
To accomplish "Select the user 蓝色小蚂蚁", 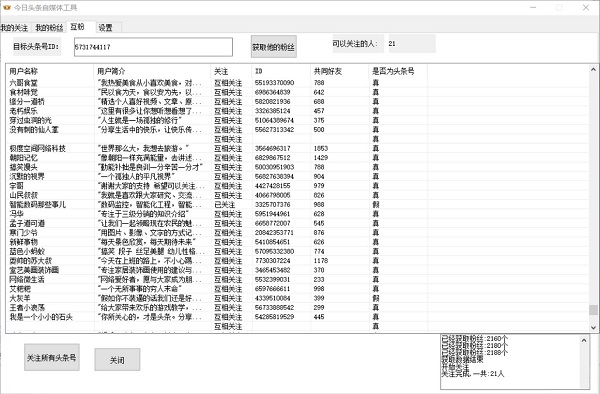I will 27,251.
